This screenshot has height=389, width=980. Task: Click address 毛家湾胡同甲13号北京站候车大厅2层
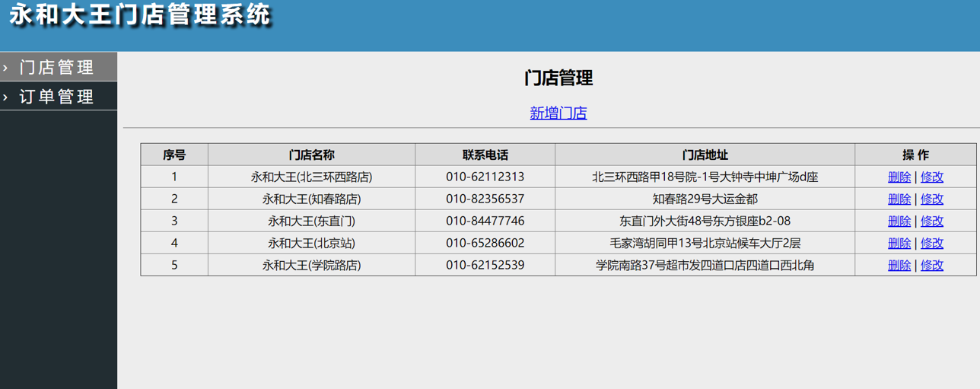(705, 243)
